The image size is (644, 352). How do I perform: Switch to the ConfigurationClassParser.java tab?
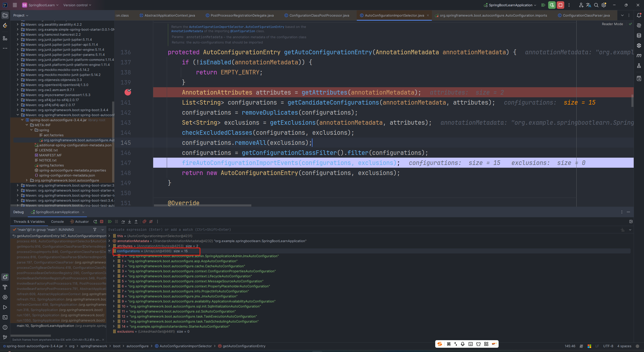tap(586, 15)
